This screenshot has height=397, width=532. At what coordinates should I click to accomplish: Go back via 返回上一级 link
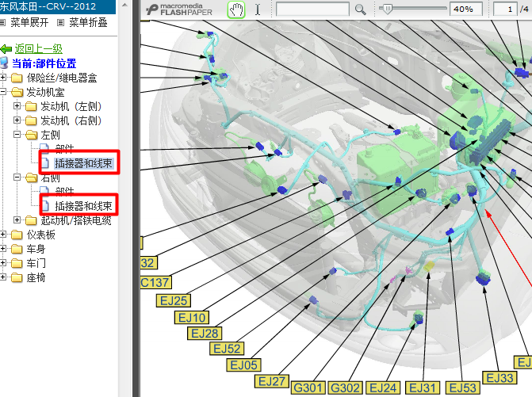[38, 49]
